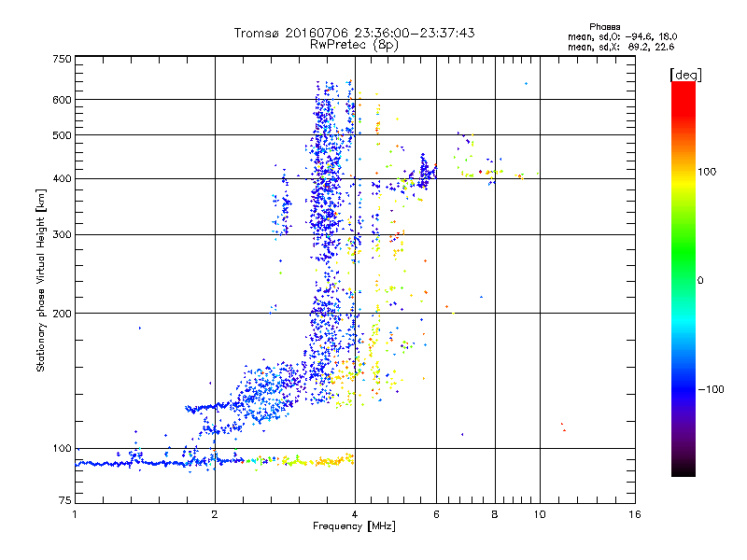Click the 'Frequency [MHz]' x-axis label
The height and width of the screenshot is (560, 747).
pos(354,526)
